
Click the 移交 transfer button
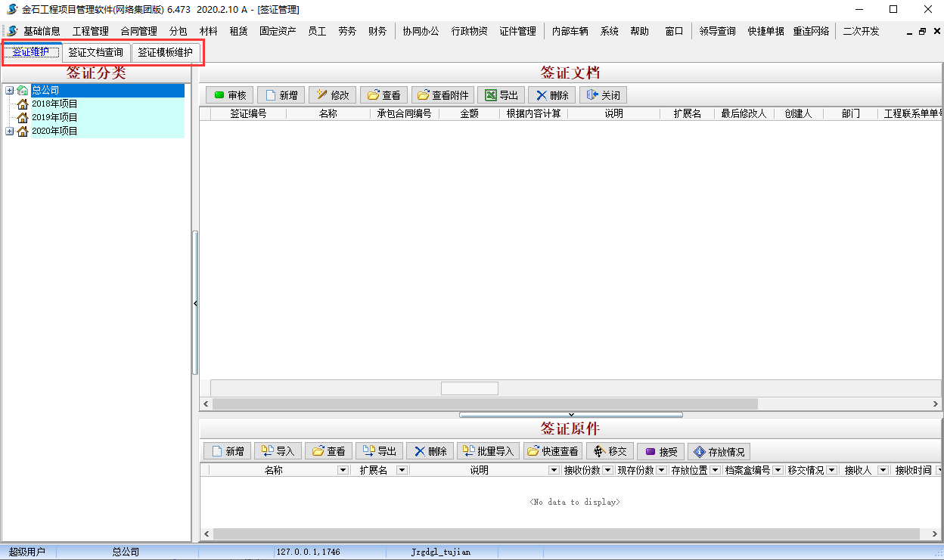point(610,451)
